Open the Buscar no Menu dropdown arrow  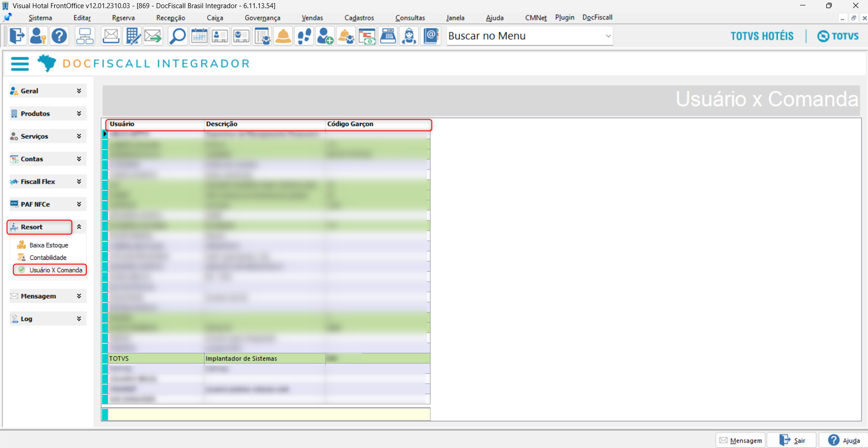pyautogui.click(x=608, y=36)
